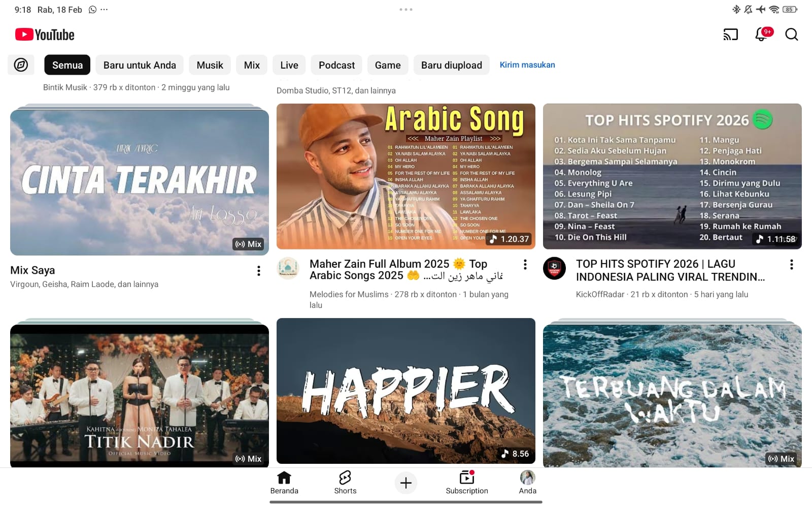Select the Musik filter chip
812x508 pixels.
point(210,65)
